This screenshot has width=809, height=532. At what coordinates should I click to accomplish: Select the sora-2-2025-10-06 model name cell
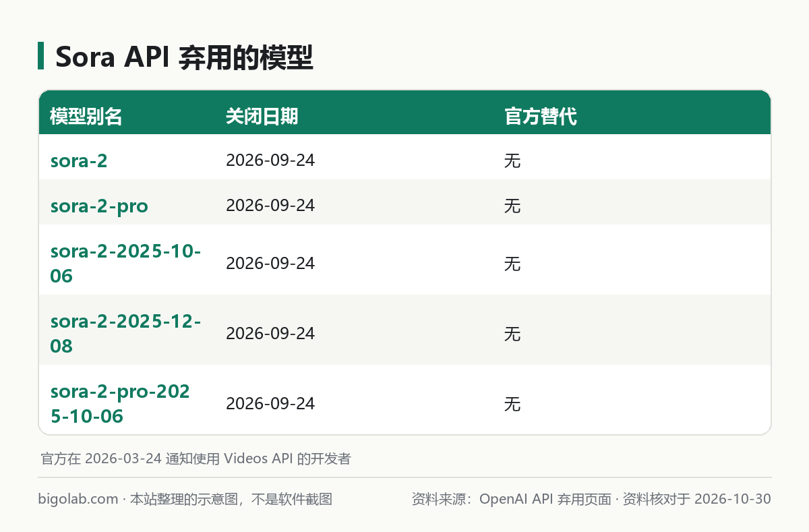126,264
